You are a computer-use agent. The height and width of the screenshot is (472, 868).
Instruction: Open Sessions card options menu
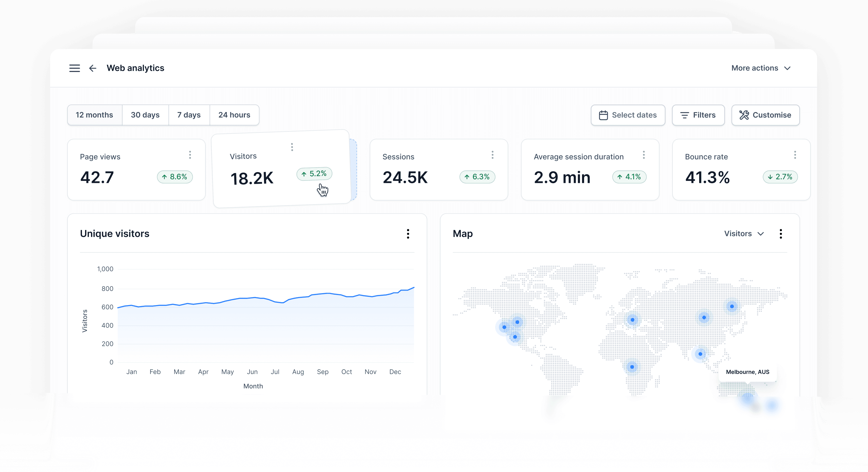coord(492,155)
